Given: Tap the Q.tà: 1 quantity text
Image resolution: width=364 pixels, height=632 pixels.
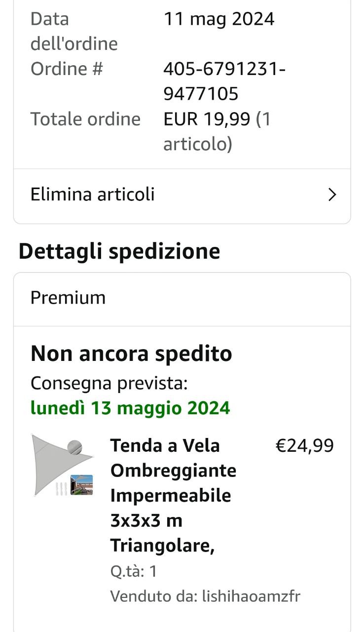Looking at the screenshot, I should [134, 571].
